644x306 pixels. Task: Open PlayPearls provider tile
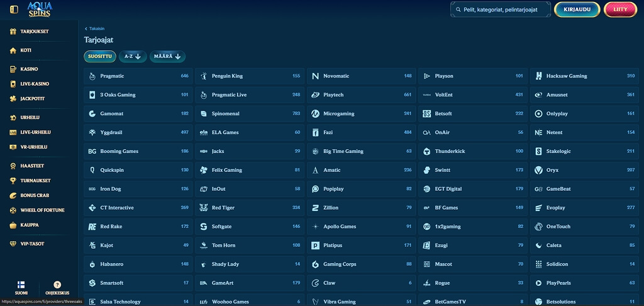[x=584, y=283]
